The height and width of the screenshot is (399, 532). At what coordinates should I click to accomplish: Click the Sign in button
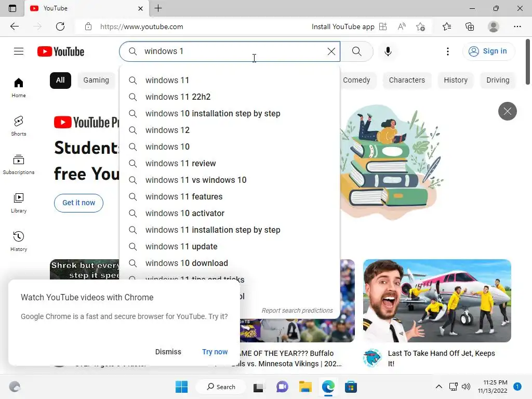coord(488,51)
